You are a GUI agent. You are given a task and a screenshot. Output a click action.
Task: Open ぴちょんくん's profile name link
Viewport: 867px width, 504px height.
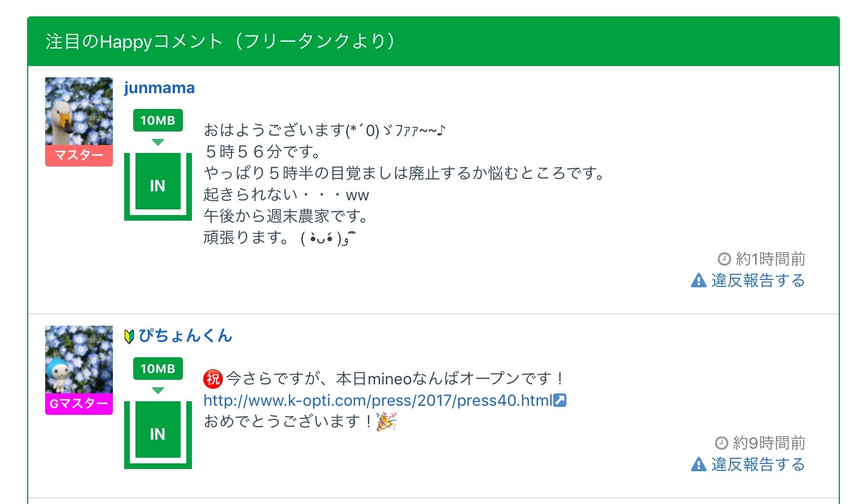coord(185,336)
